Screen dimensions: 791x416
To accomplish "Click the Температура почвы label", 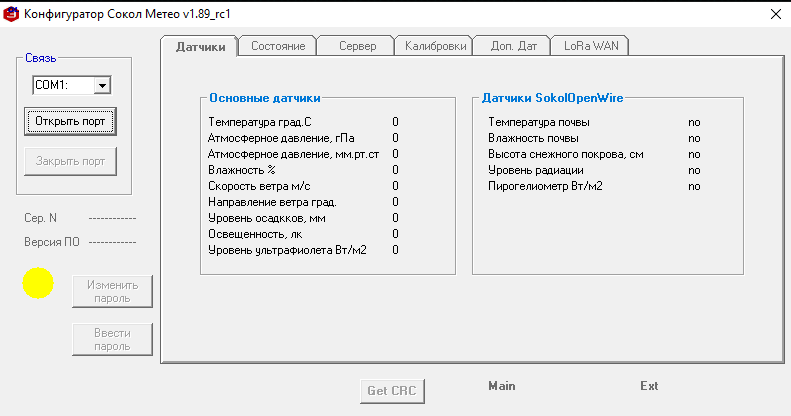I will 539,122.
